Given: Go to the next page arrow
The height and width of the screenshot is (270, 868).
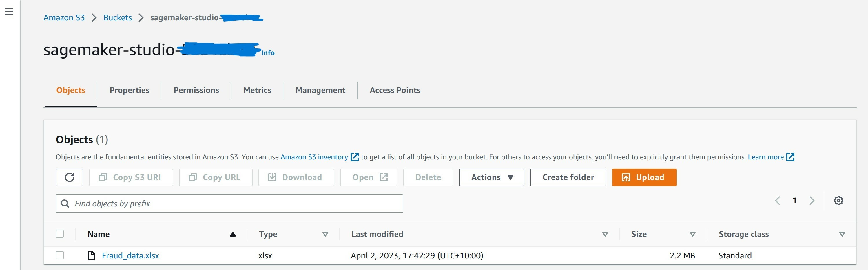Looking at the screenshot, I should point(812,201).
